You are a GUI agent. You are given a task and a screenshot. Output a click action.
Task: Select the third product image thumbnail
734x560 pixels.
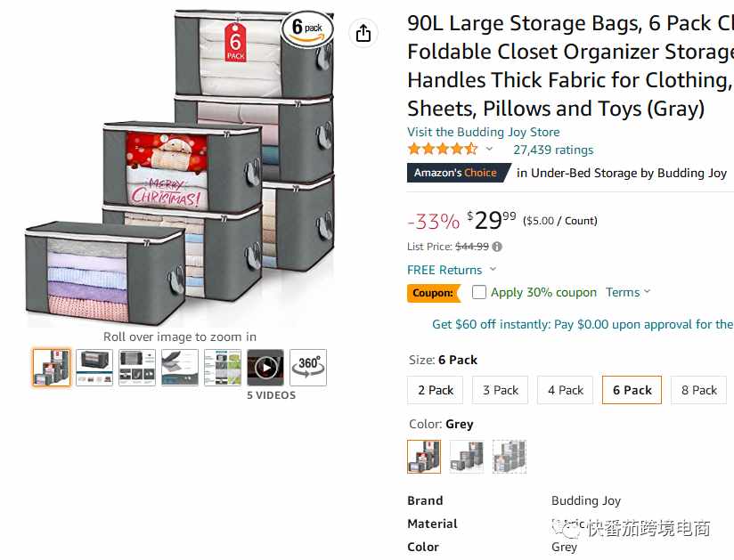click(x=137, y=368)
